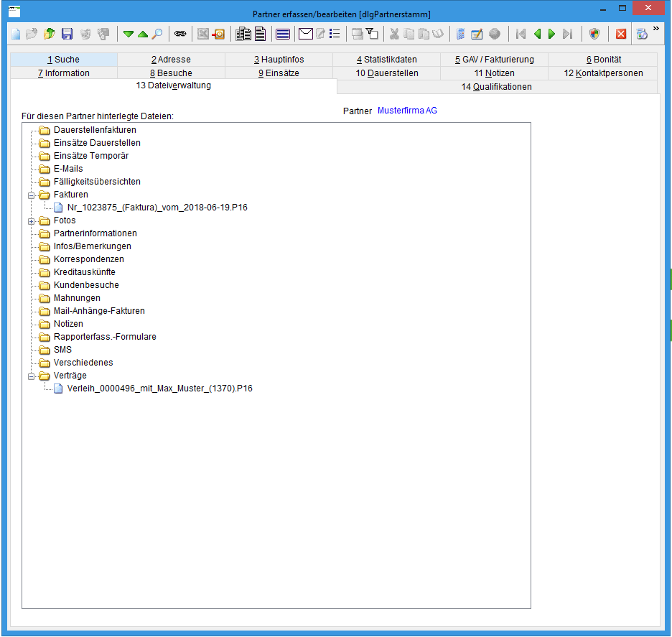Screen dimensions: 672x637
Task: Click the chain link toolbar icon
Action: [x=180, y=34]
